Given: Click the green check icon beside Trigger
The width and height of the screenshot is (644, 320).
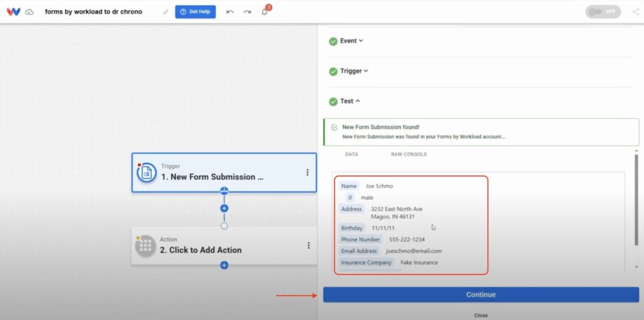Looking at the screenshot, I should pos(333,71).
